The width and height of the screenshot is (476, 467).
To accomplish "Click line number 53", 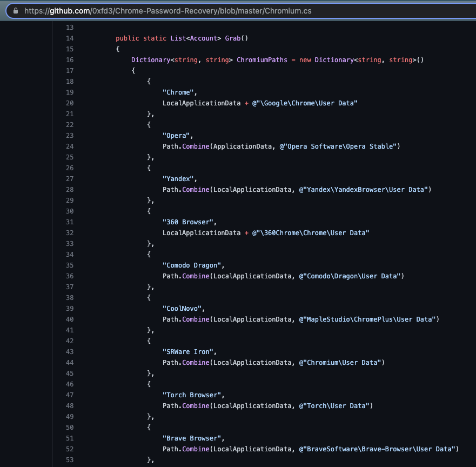I will click(x=70, y=460).
